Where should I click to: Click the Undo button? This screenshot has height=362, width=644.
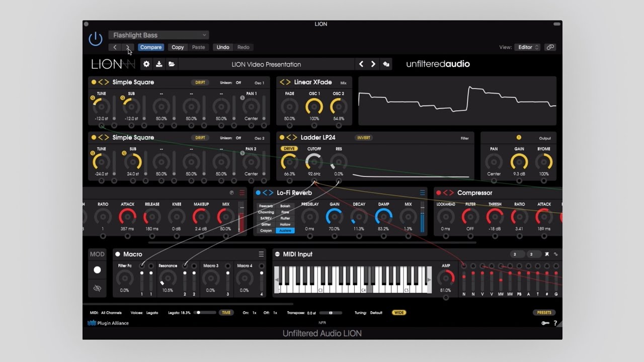pos(223,47)
